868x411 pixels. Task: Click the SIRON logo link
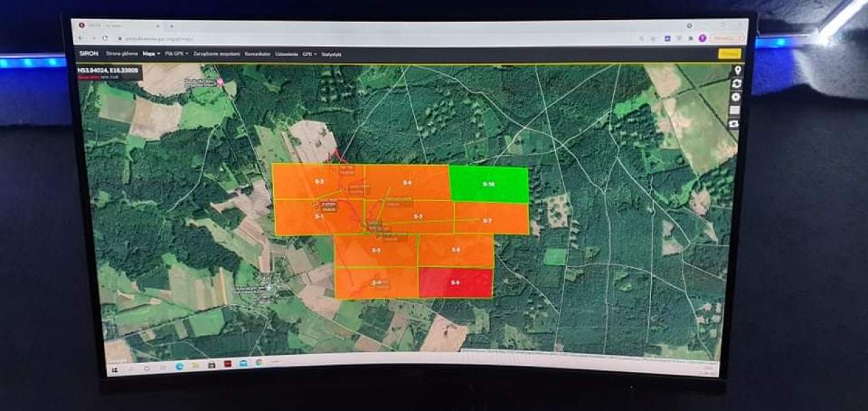click(x=89, y=53)
